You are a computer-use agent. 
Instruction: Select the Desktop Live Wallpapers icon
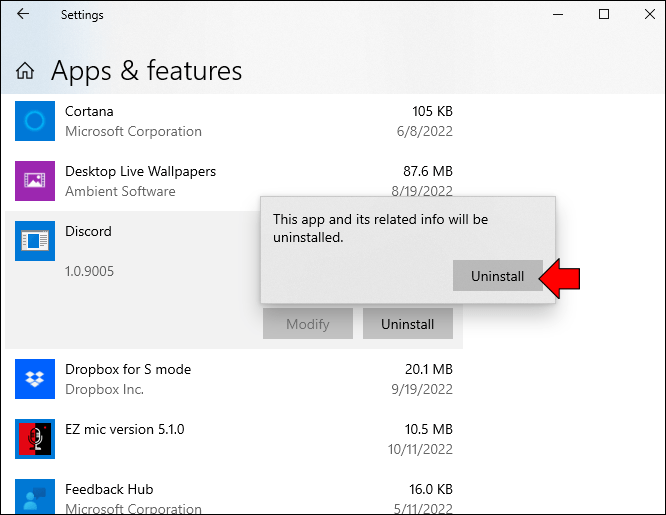point(35,181)
